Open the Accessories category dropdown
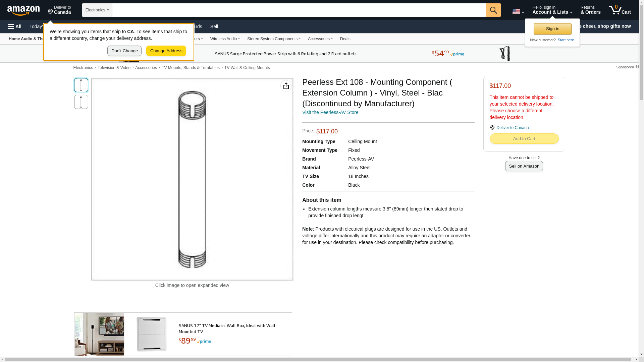Screen dimensions: 644x362 coord(320,39)
